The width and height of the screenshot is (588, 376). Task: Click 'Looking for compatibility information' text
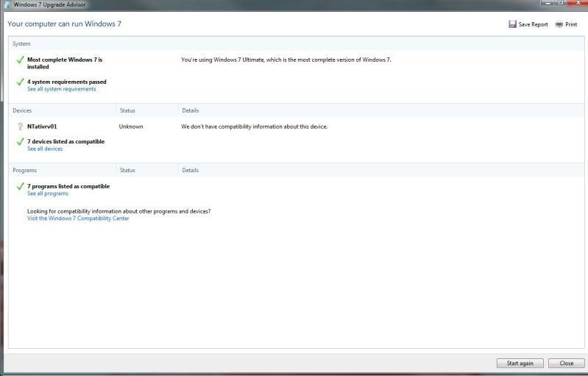click(x=119, y=211)
